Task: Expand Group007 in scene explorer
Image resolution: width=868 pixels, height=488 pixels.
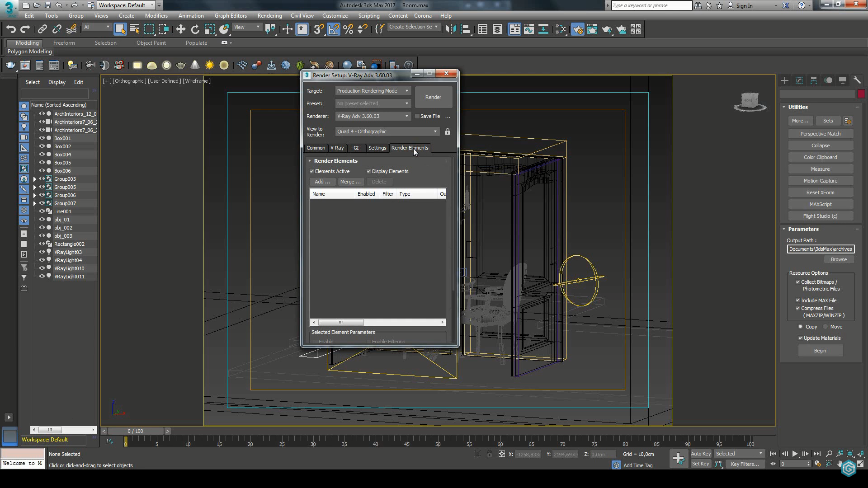Action: (35, 203)
